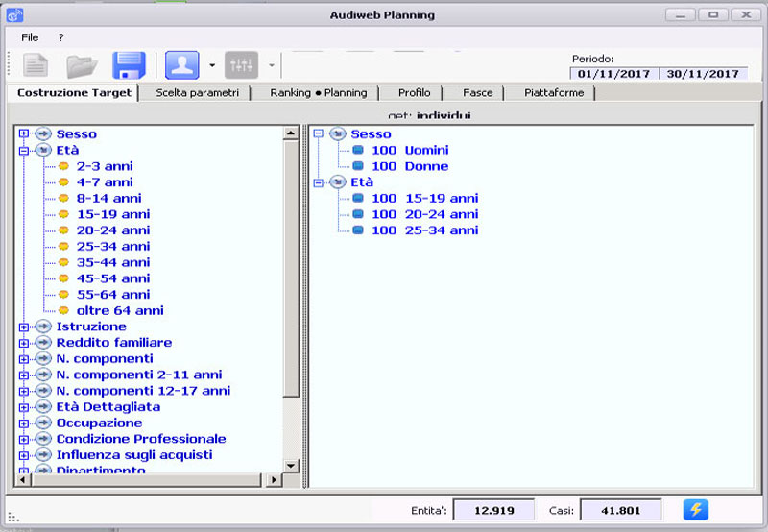Click the yellow icon beside 35-44 anni
Screen dimensions: 768x532
click(x=63, y=263)
